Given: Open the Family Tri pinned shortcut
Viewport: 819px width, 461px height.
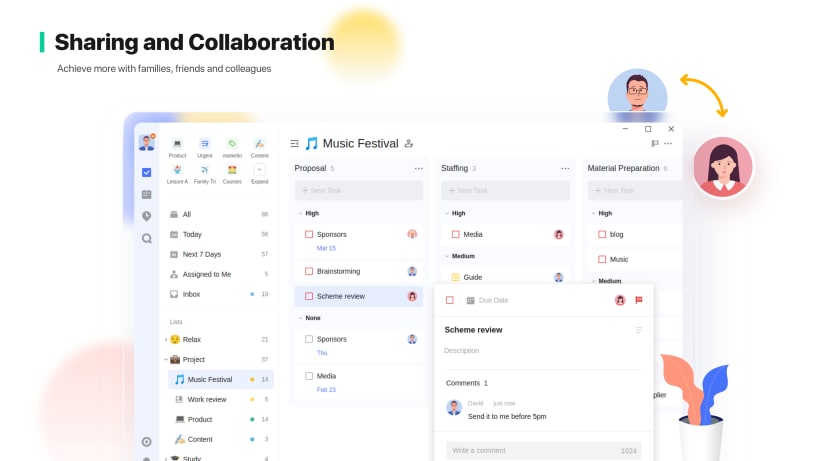Looking at the screenshot, I should pyautogui.click(x=205, y=174).
